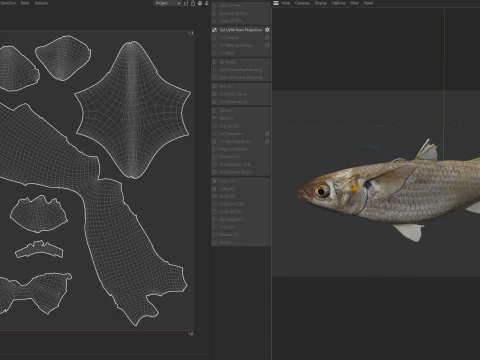Select the semicircular fin UV island
Screen dimensions: 480x360
coord(39,215)
